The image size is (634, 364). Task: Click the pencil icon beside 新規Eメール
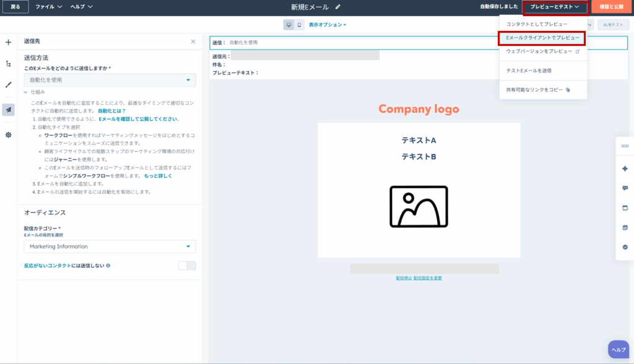(x=337, y=7)
